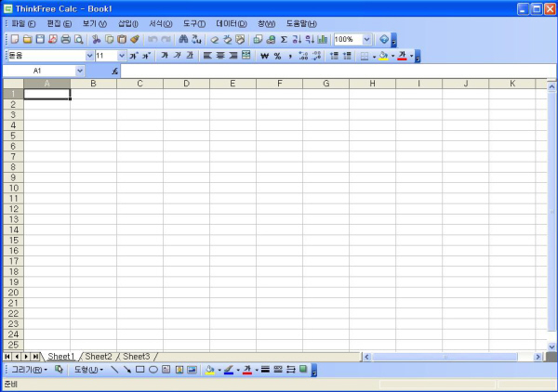This screenshot has width=558, height=392.
Task: Apply red font color in formatting toolbar
Action: 402,56
